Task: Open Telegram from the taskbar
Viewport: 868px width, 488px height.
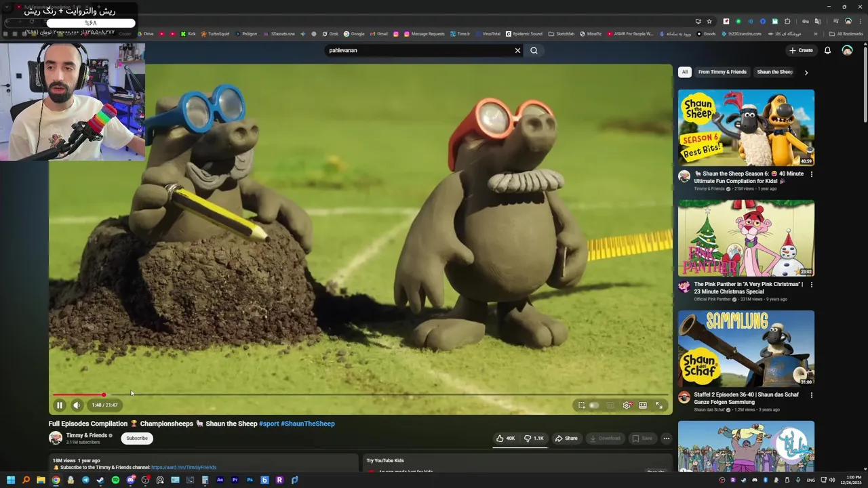Action: pos(85,480)
